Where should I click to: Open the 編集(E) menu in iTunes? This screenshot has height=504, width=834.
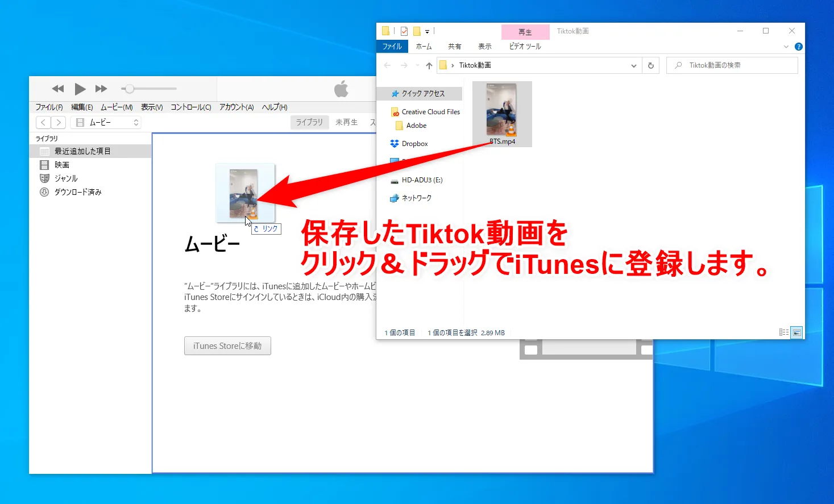[x=82, y=107]
